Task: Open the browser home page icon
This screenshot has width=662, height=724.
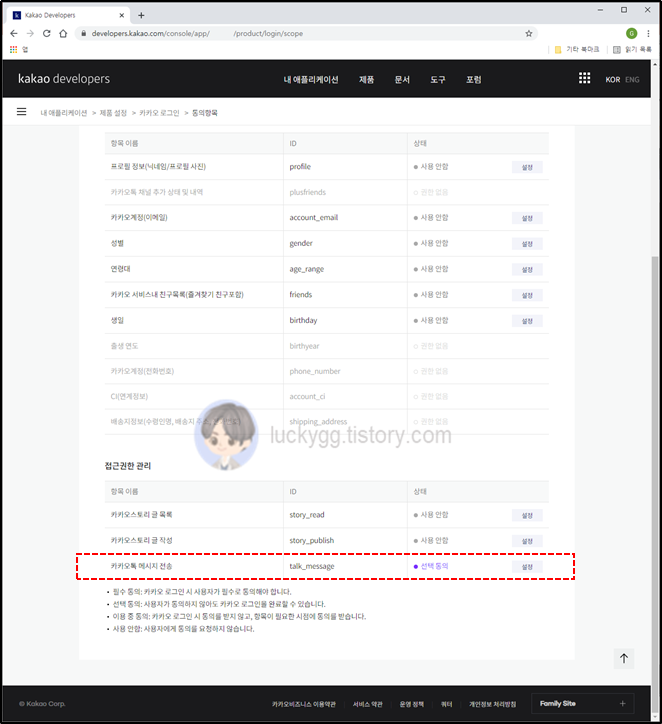Action: pyautogui.click(x=63, y=33)
